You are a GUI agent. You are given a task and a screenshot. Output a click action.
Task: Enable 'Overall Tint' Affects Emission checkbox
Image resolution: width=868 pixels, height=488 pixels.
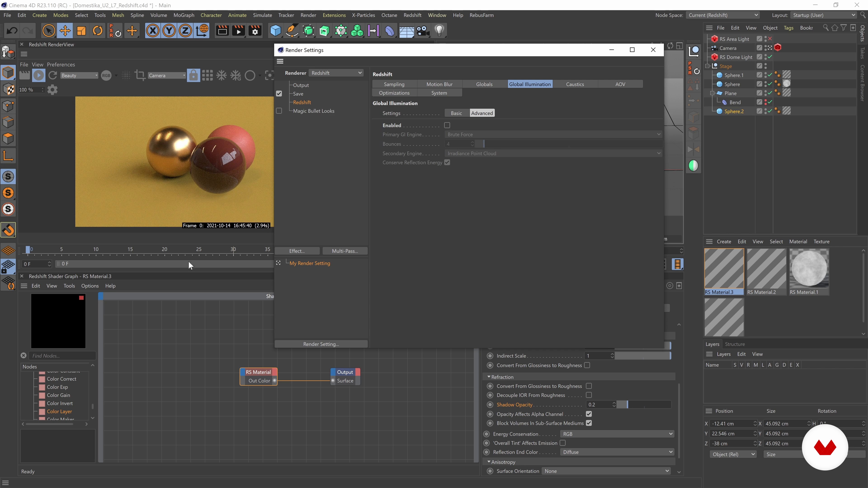pyautogui.click(x=563, y=443)
